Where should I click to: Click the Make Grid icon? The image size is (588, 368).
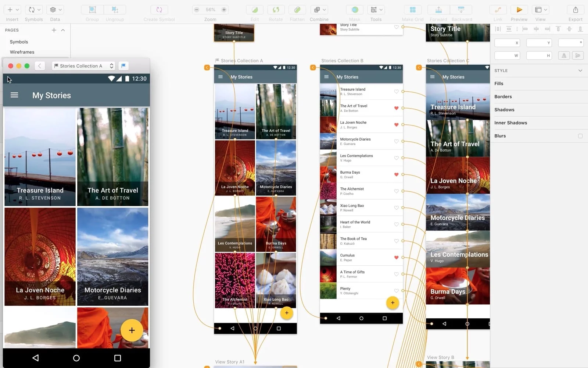413,10
